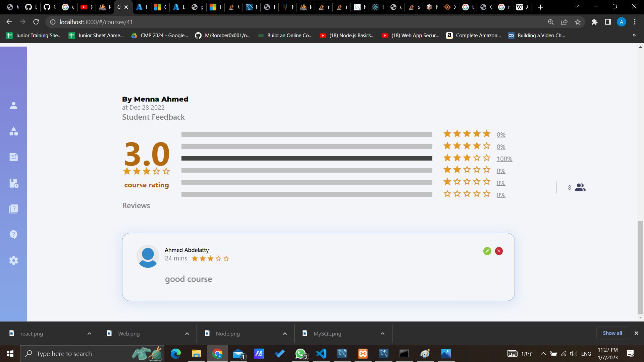644x362 pixels.
Task: Click the browser address bar URL
Action: tap(96, 22)
